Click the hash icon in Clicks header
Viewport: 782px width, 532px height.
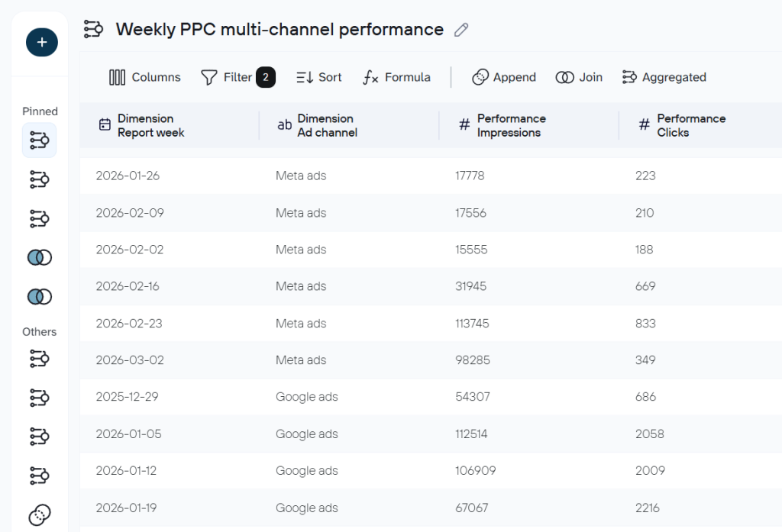pyautogui.click(x=645, y=124)
